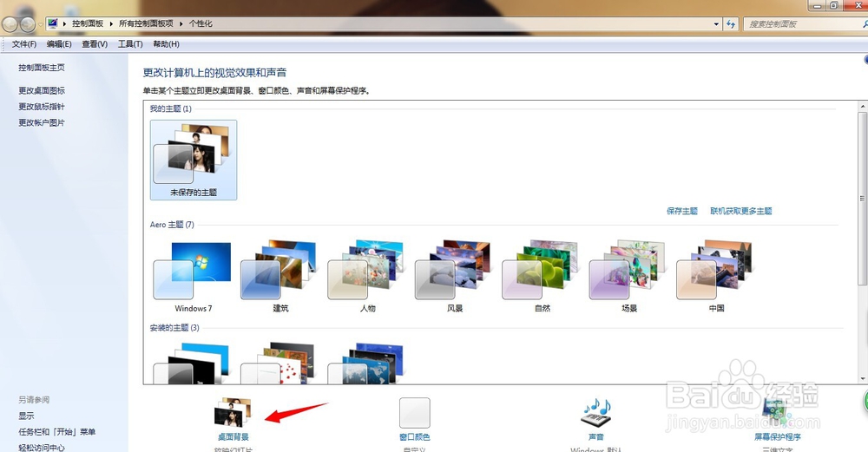This screenshot has height=452, width=868.
Task: Expand arrow after All Control Panel Items breadcrumb
Action: point(181,23)
